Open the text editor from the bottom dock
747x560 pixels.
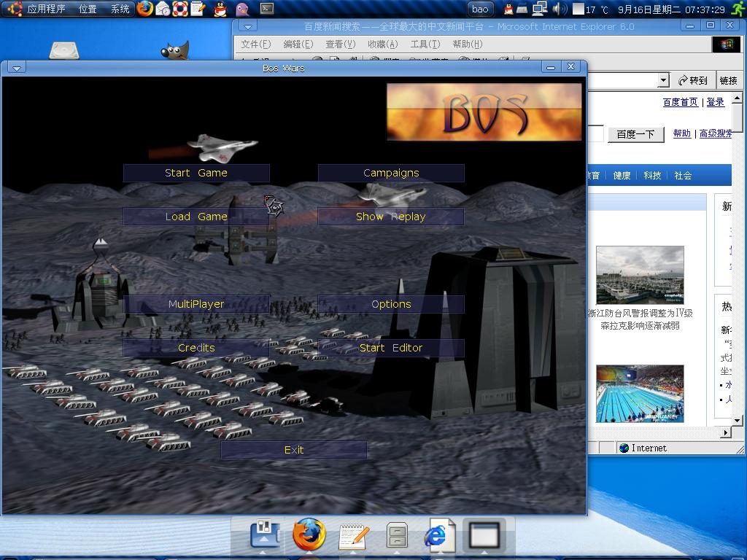(354, 536)
